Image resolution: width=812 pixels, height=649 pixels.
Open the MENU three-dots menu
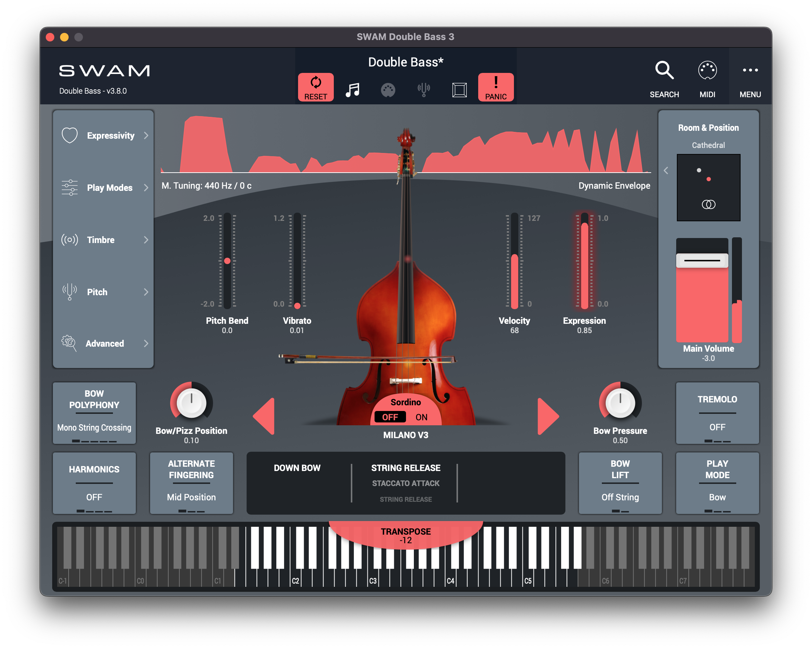tap(750, 70)
